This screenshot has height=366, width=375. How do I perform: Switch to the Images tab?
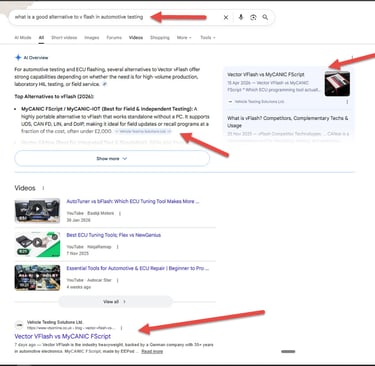point(92,38)
